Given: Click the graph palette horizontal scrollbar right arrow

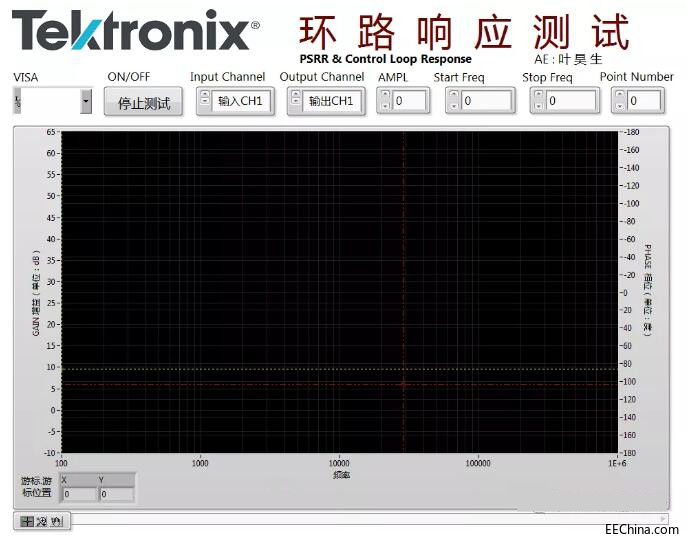Looking at the screenshot, I should [663, 519].
